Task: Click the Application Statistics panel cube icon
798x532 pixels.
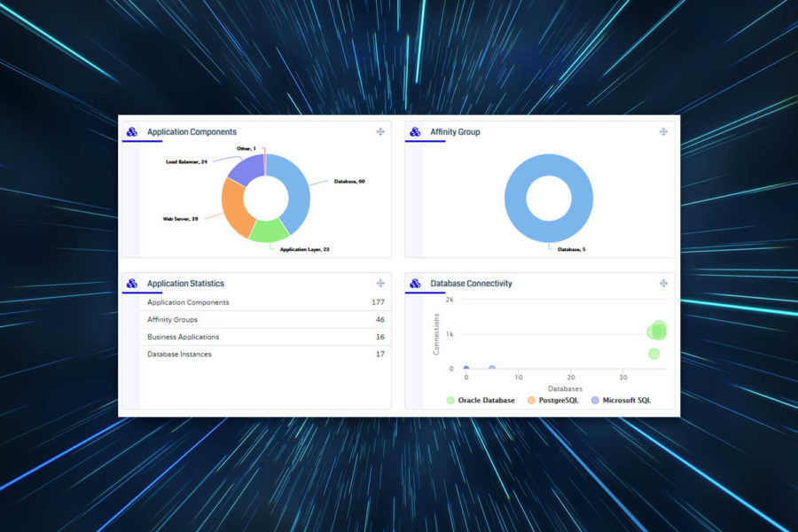Action: [132, 283]
